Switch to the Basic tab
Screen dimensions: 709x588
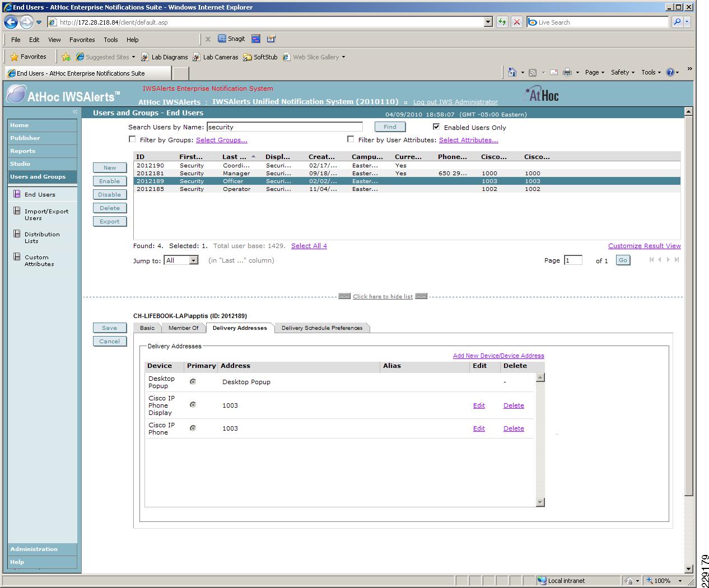(147, 328)
